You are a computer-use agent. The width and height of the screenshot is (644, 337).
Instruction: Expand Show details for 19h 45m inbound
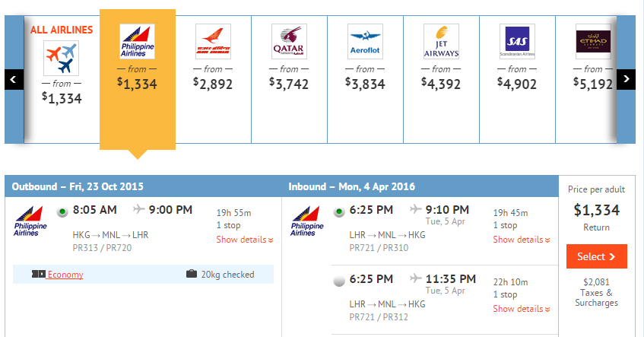coord(521,240)
